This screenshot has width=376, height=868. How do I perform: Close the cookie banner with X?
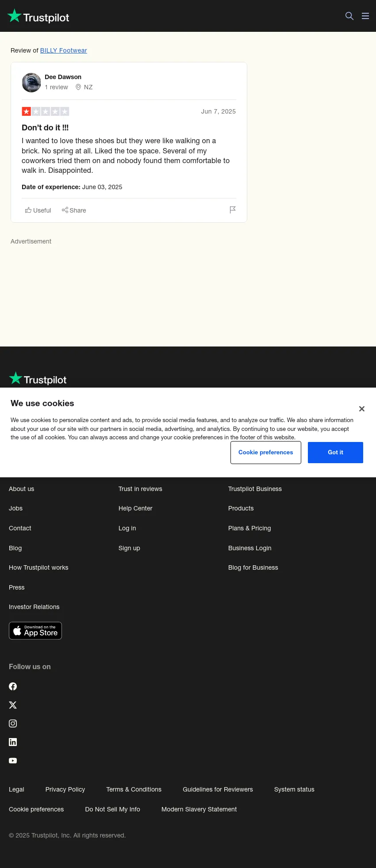tap(362, 409)
